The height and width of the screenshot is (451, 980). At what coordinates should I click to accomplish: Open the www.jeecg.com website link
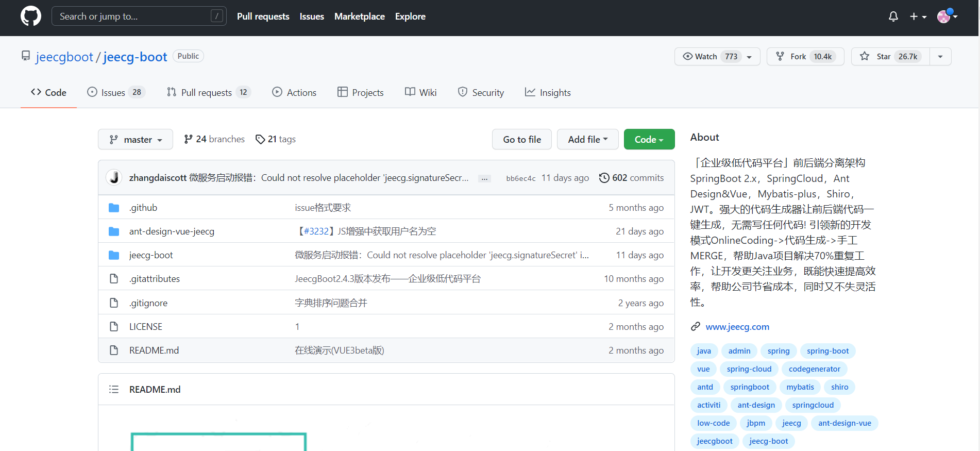(x=737, y=327)
